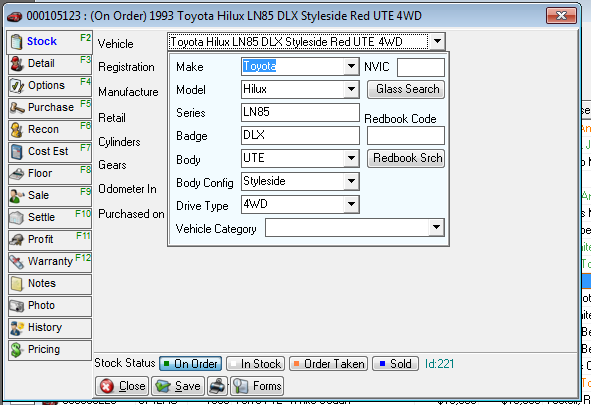Close the vehicle window with X
The height and width of the screenshot is (405, 591).
pos(562,16)
